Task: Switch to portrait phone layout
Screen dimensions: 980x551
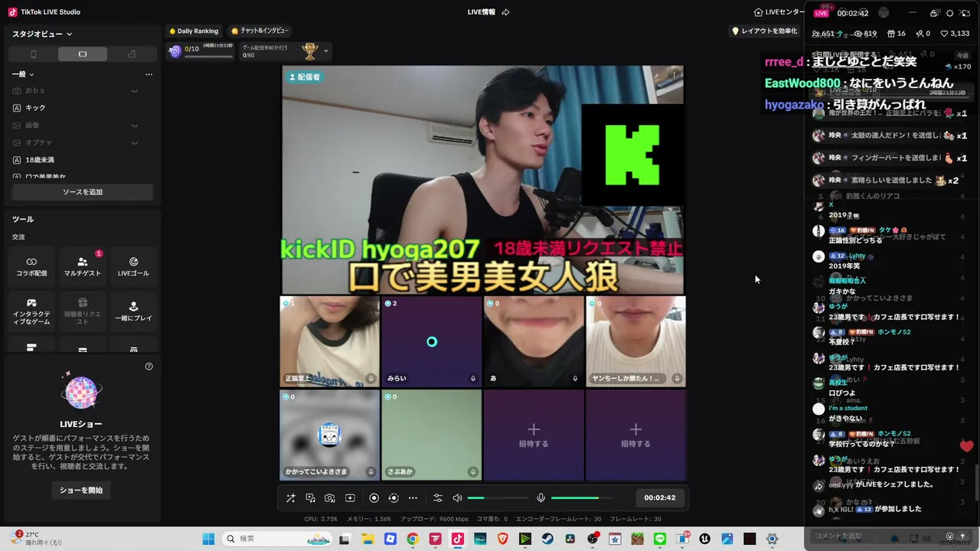Action: [x=33, y=54]
